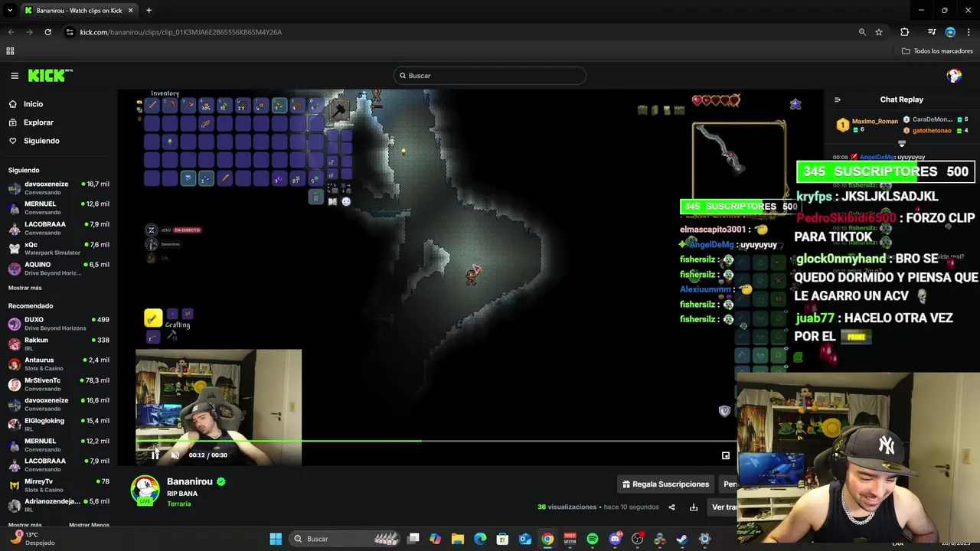Open MirreyTv recommended channel
980x551 pixels.
pyautogui.click(x=59, y=485)
